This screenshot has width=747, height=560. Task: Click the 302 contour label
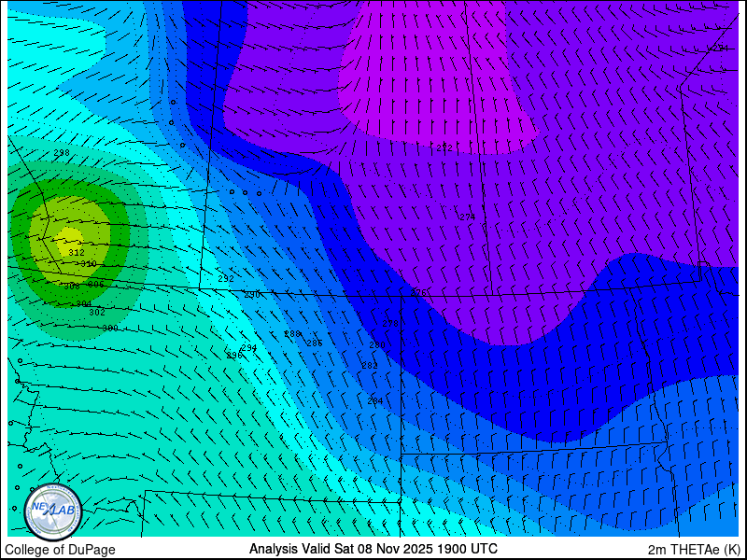pos(97,313)
